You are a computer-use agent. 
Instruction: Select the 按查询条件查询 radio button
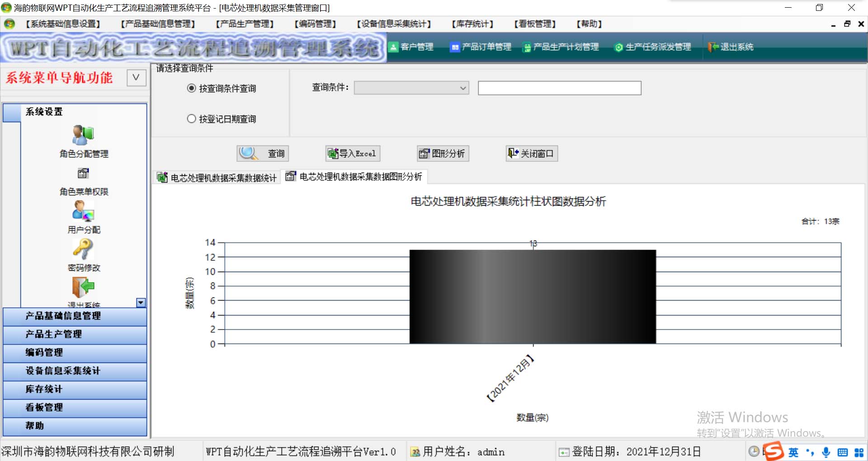(x=192, y=88)
